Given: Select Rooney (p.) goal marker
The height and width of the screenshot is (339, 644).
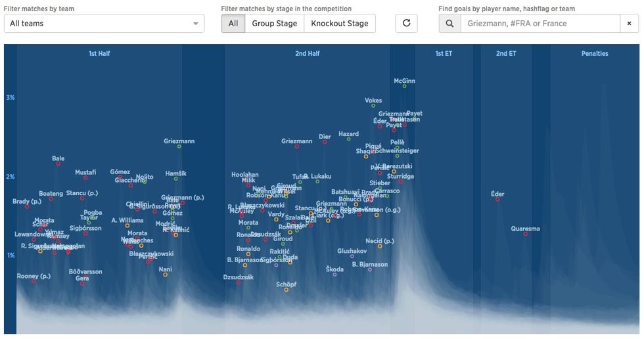Looking at the screenshot, I should click(x=34, y=282).
